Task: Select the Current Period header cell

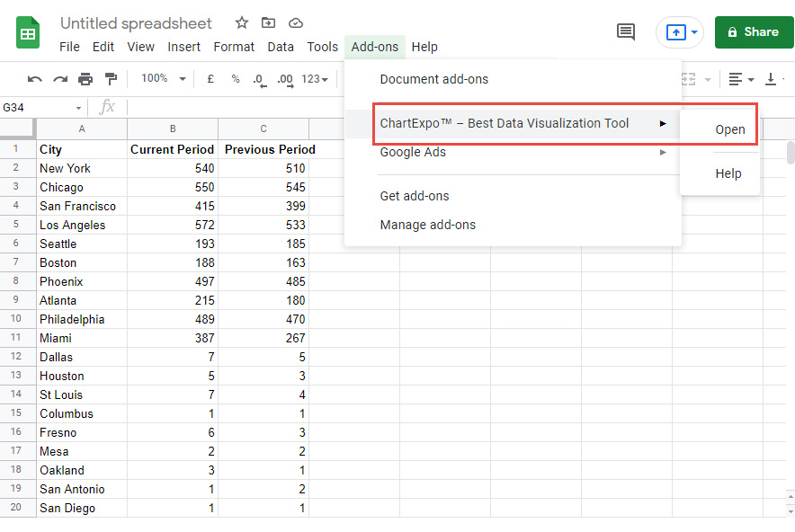Action: click(x=173, y=149)
